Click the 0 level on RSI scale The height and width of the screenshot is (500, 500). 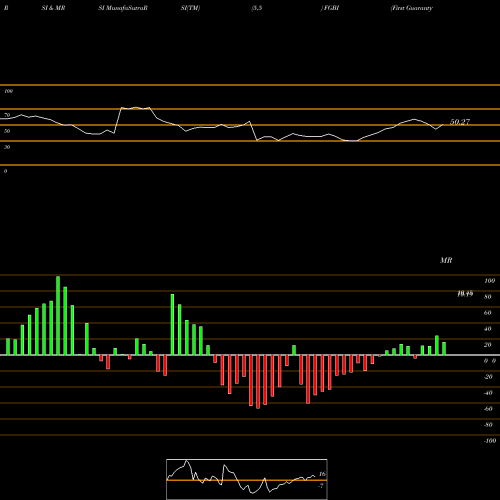pos(5,171)
